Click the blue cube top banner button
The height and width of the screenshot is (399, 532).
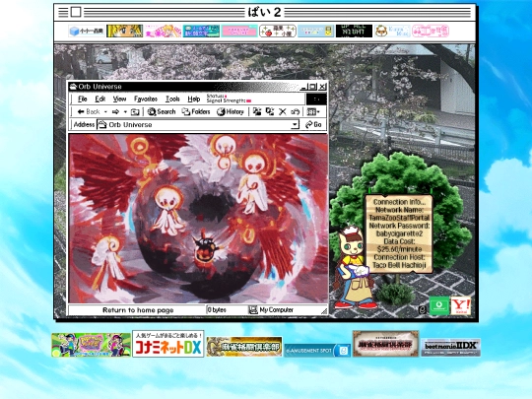click(87, 31)
